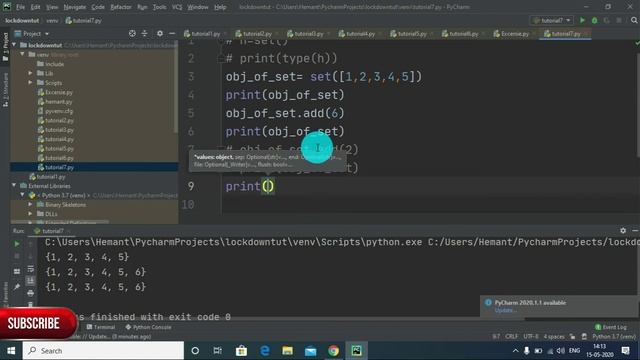Switch to tutorial1.py editor tab
Screen dimensions: 640x360
(203, 33)
